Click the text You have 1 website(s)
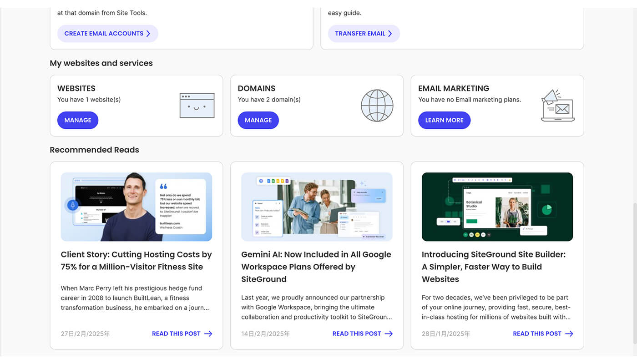The width and height of the screenshot is (637, 364). [x=89, y=99]
